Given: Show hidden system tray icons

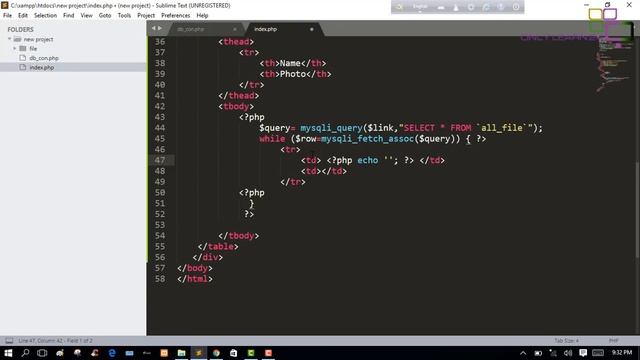Looking at the screenshot, I should point(523,353).
